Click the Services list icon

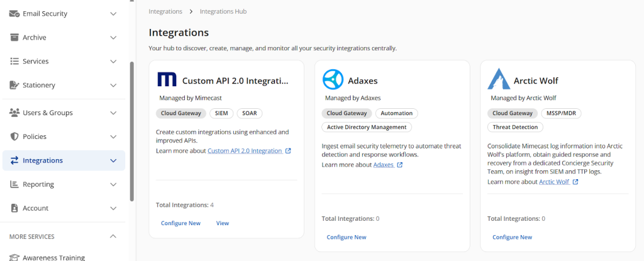click(x=14, y=61)
